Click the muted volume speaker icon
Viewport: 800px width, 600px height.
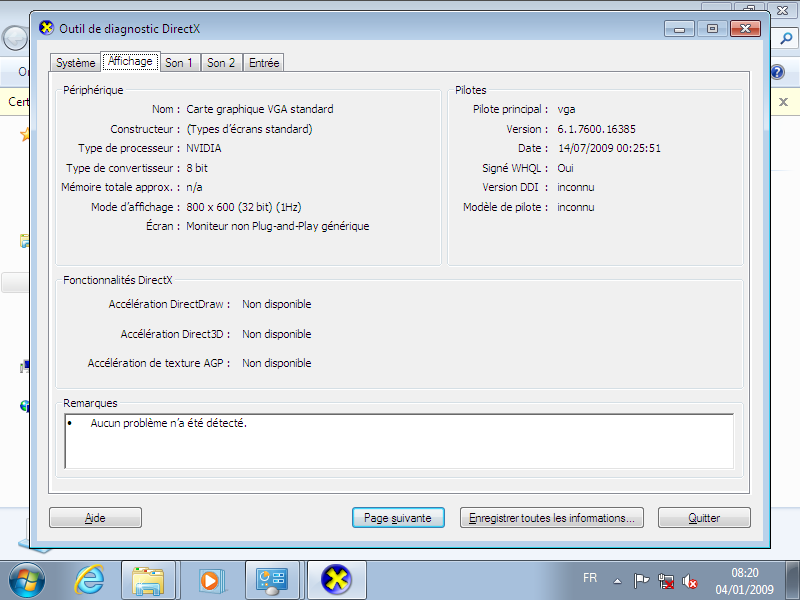[x=690, y=580]
